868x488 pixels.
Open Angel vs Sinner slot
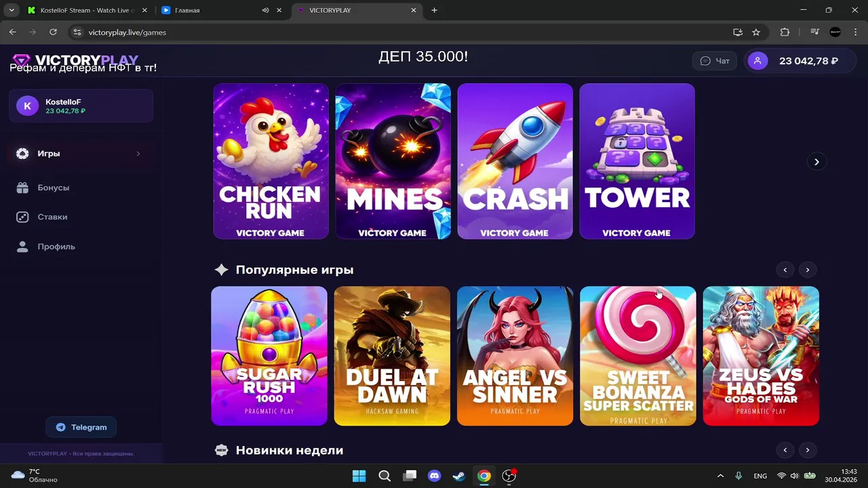pyautogui.click(x=515, y=356)
